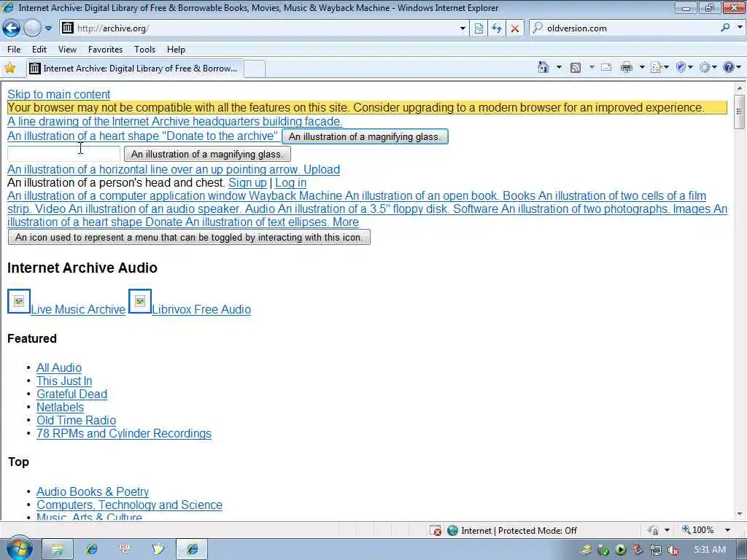Click the magnifying glass button beside Donate link
The image size is (747, 560).
click(x=365, y=136)
